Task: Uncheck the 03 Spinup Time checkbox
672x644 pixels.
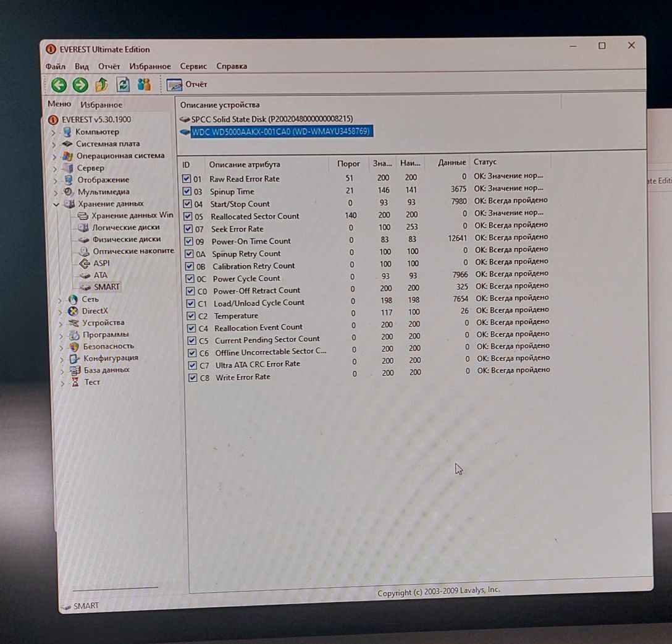Action: (187, 191)
